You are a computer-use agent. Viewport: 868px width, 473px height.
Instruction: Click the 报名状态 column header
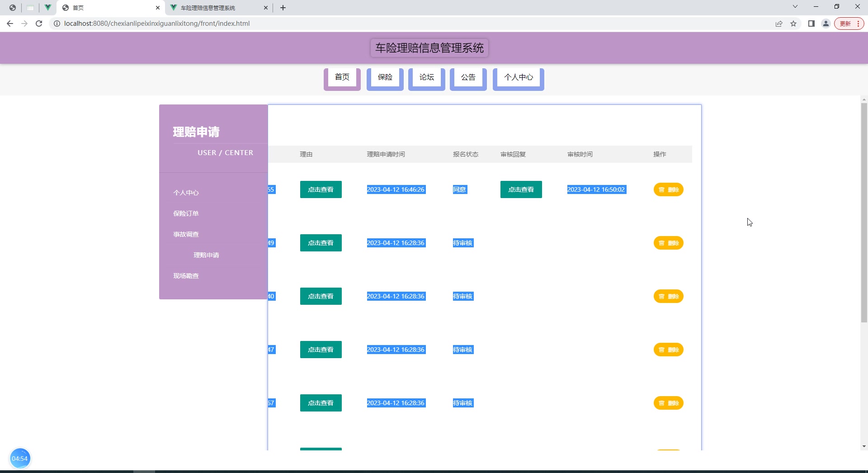[466, 154]
